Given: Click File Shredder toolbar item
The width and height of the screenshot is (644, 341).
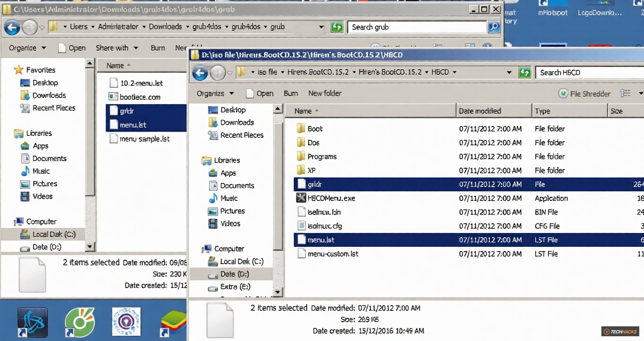Looking at the screenshot, I should (584, 94).
